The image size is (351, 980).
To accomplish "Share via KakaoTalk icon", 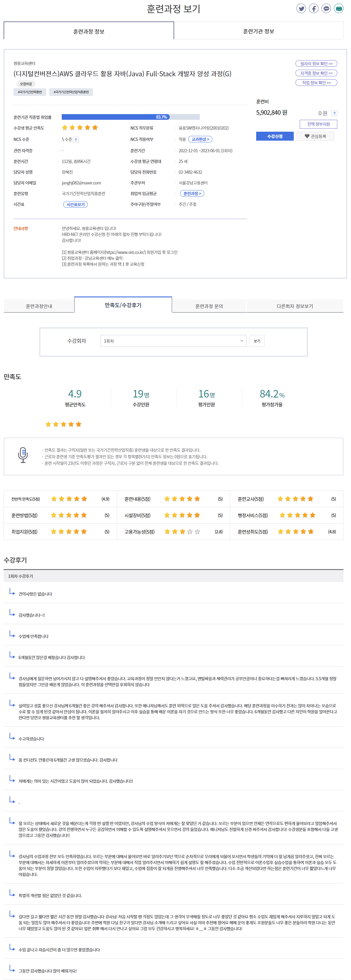I will pyautogui.click(x=326, y=8).
